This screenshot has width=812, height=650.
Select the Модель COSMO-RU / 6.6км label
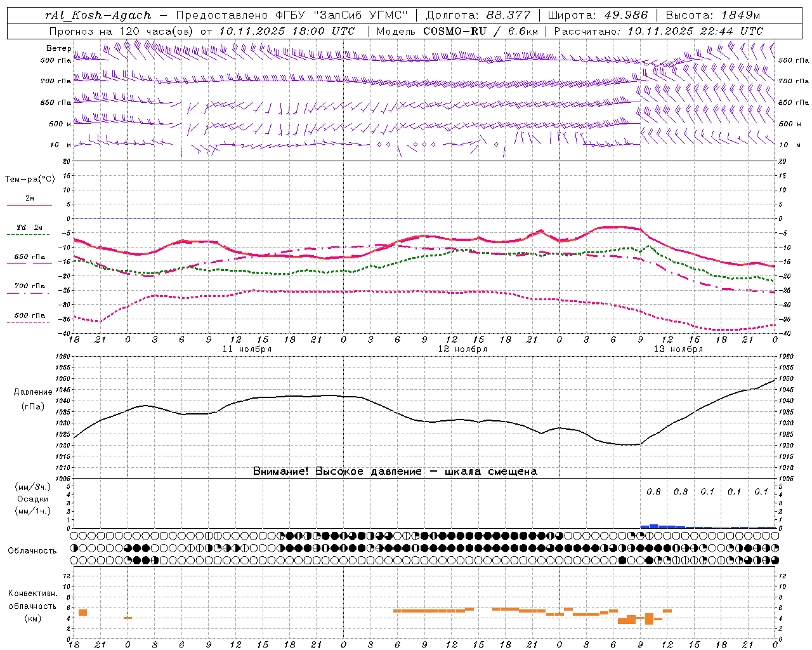[457, 31]
